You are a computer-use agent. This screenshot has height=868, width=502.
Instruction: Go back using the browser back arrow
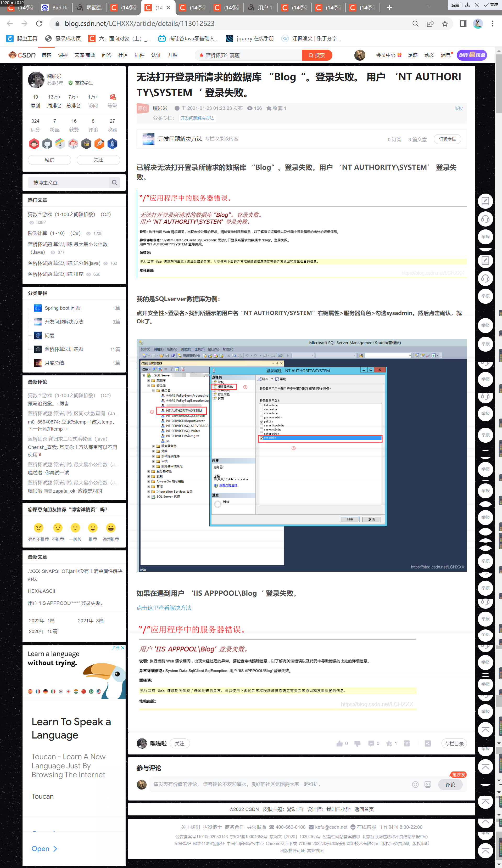(10, 24)
